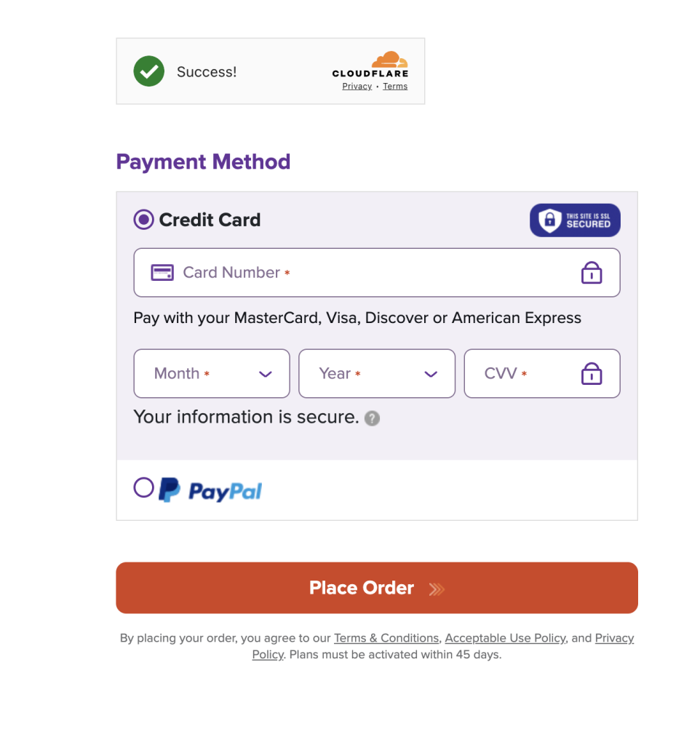This screenshot has width=700, height=745.
Task: Click the question mark help icon
Action: [372, 418]
